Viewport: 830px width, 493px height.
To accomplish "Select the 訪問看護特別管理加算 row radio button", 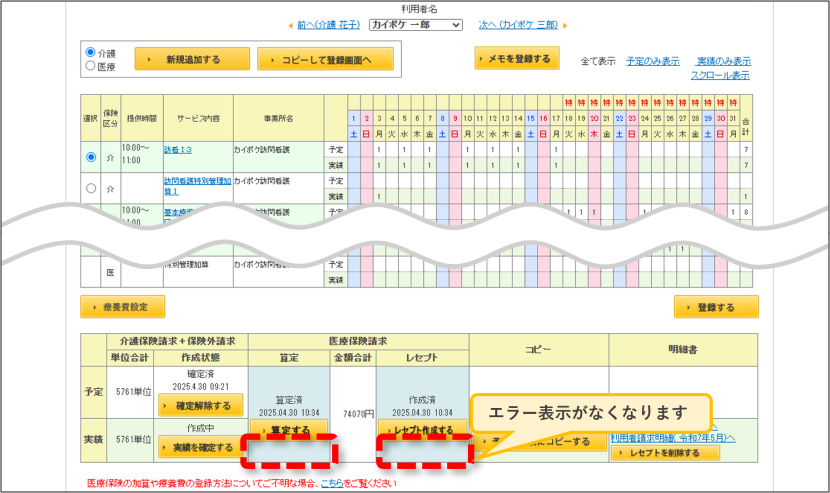I will coord(91,188).
